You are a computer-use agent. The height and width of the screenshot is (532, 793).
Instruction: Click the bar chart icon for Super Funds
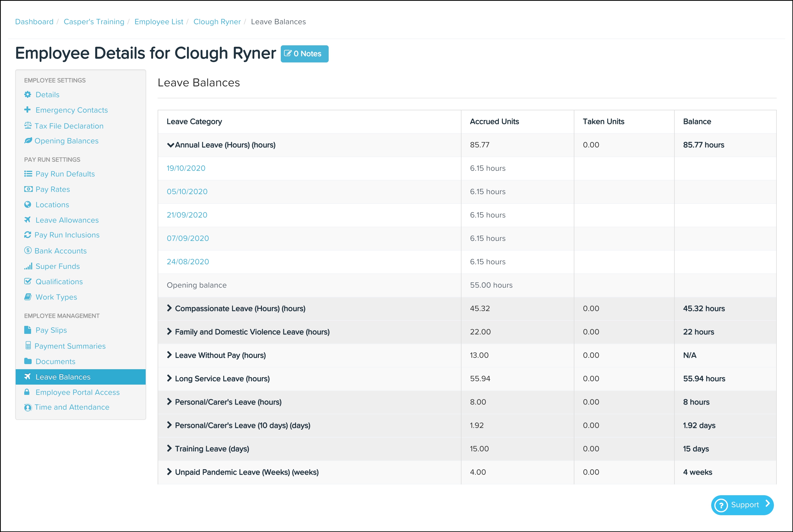tap(28, 266)
